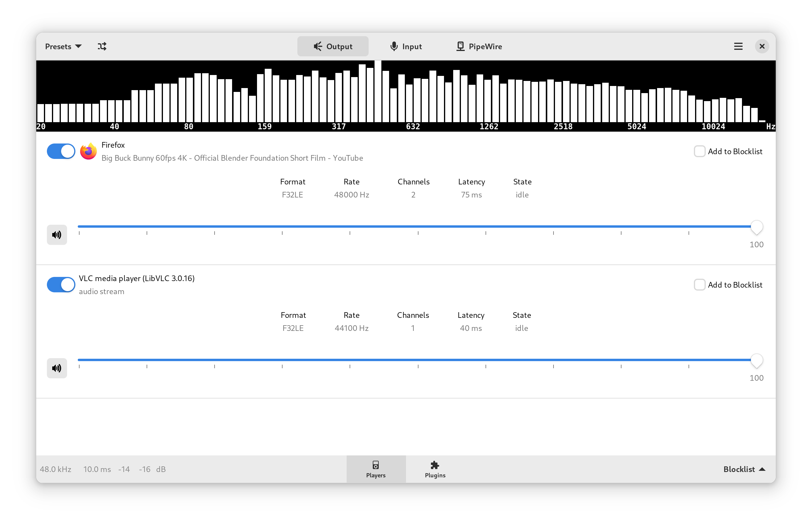Click the mute speaker icon for VLC
Viewport: 812px width, 523px height.
pyautogui.click(x=57, y=367)
